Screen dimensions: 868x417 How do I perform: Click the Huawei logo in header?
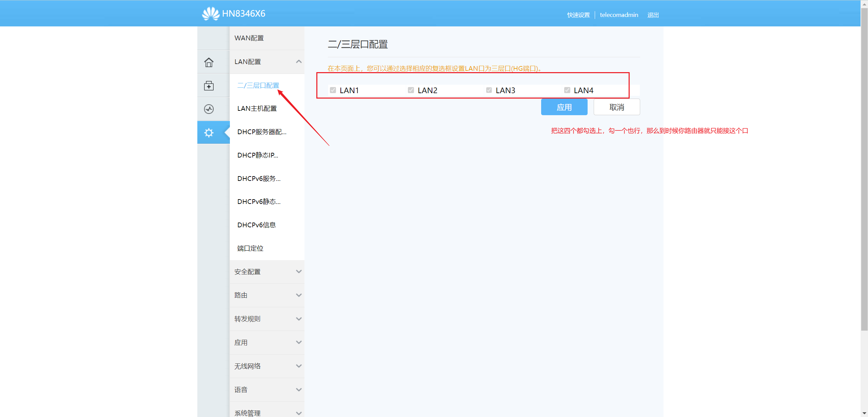tap(211, 14)
